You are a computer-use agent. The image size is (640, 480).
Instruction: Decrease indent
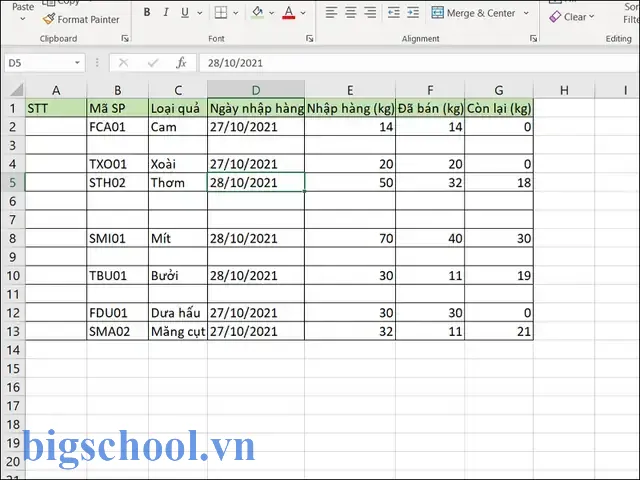(393, 13)
